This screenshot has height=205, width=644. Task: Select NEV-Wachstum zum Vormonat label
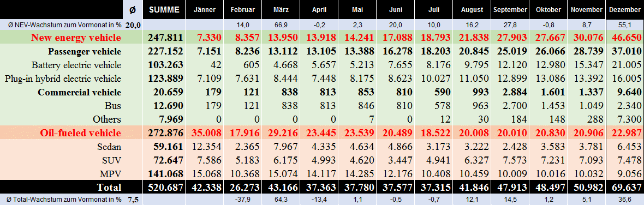point(65,25)
